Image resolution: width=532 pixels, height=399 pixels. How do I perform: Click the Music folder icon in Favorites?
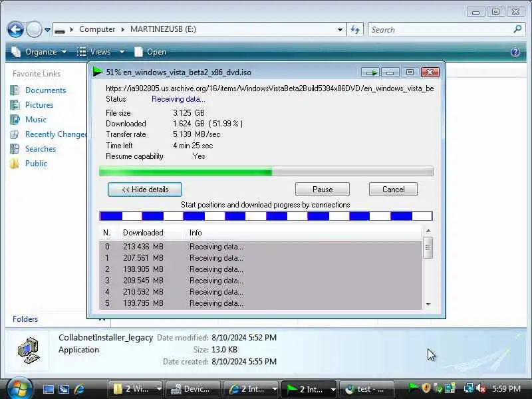(x=15, y=120)
